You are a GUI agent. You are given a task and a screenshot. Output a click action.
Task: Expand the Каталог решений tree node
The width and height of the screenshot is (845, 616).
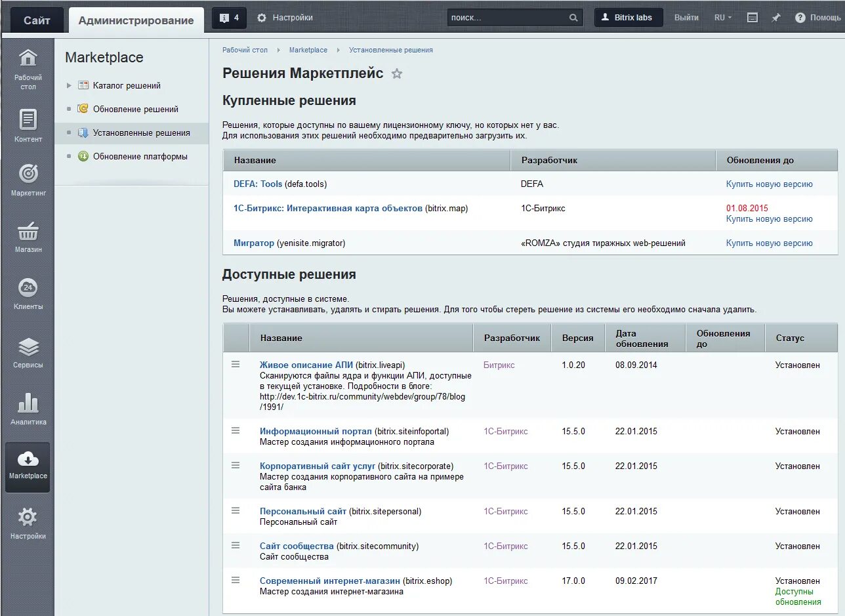69,85
